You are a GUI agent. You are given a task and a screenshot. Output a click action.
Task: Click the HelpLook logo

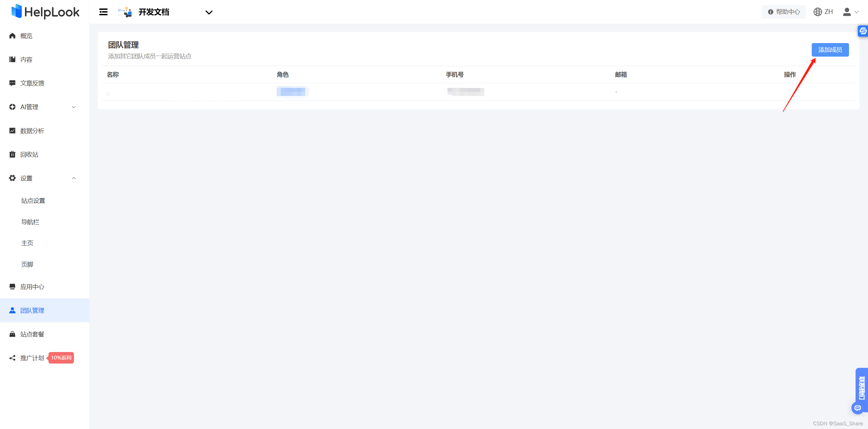(x=45, y=12)
